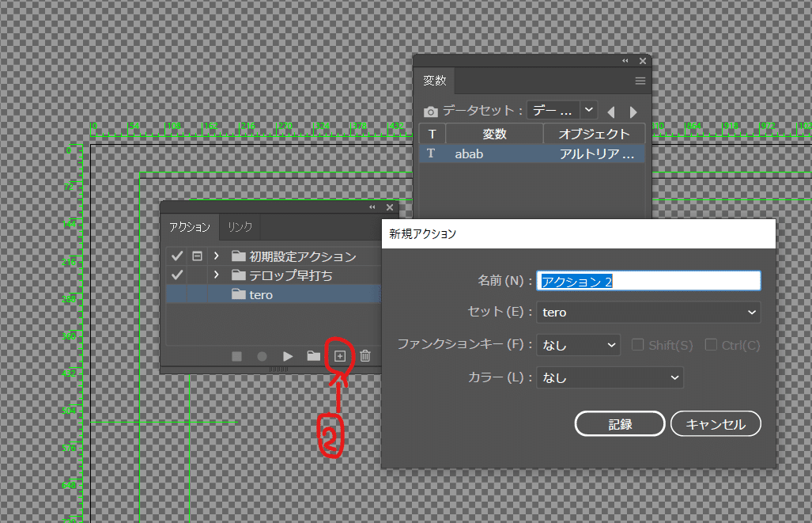Open the ファンクションキー dropdown set to なし
This screenshot has width=812, height=523.
coord(578,344)
